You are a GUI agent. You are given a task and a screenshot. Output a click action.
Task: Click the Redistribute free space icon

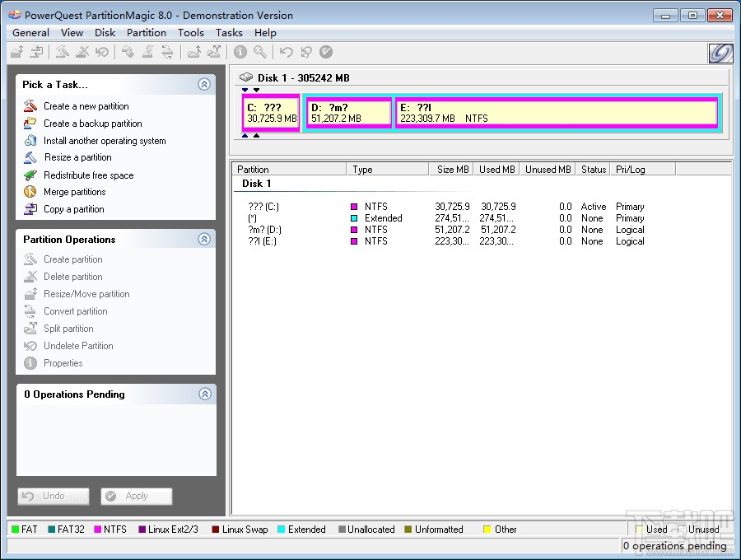tap(30, 175)
